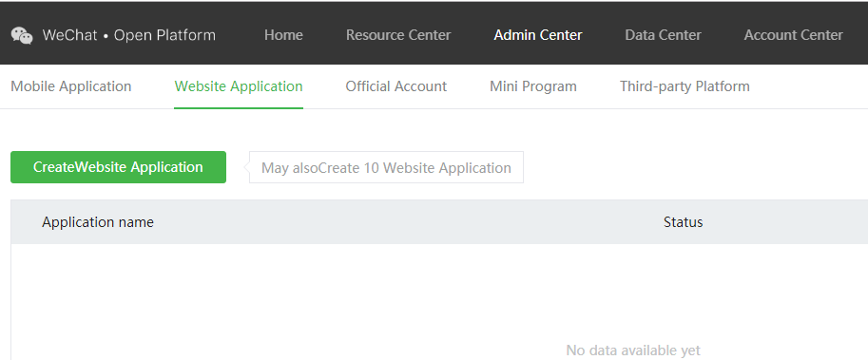Image resolution: width=868 pixels, height=360 pixels.
Task: Click the Status column header
Action: click(x=684, y=222)
